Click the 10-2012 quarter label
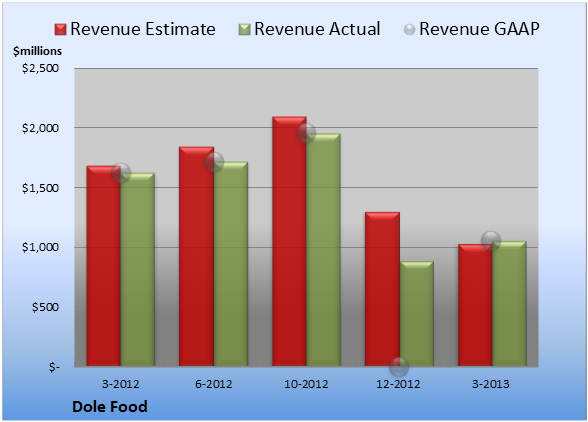Viewport: 588px width, 422px height. [x=306, y=384]
